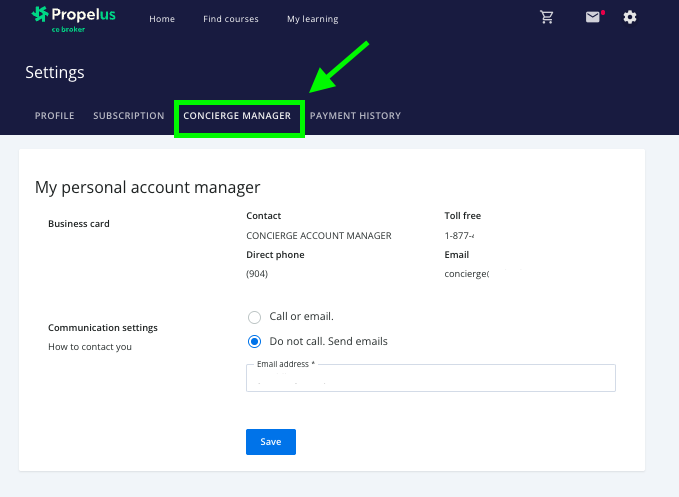Click the settings gear icon
Image resolution: width=679 pixels, height=497 pixels.
(630, 17)
